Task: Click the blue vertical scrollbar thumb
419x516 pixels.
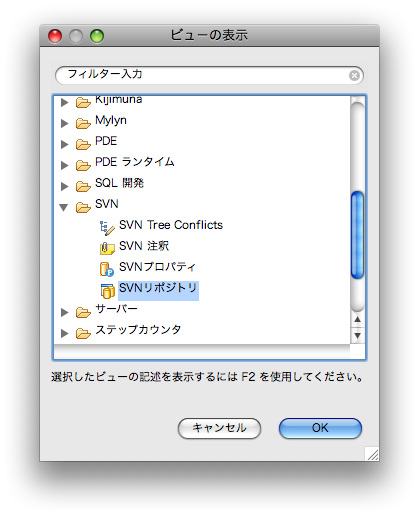Action: (x=357, y=235)
